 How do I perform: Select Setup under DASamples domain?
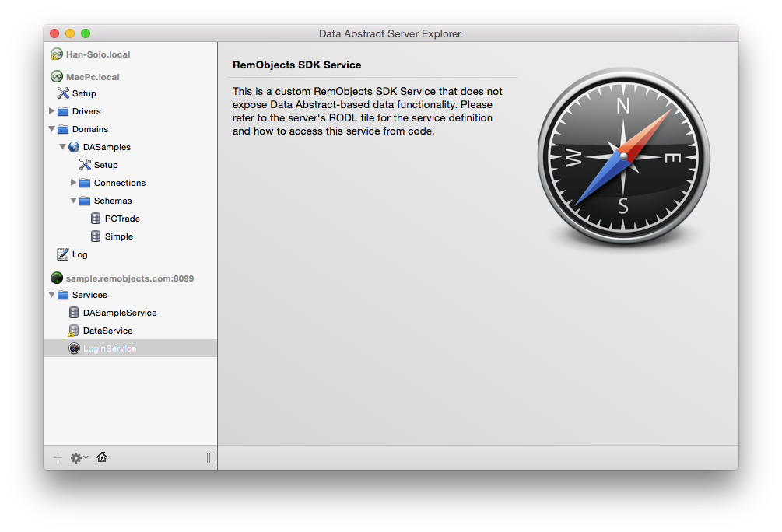pos(106,165)
